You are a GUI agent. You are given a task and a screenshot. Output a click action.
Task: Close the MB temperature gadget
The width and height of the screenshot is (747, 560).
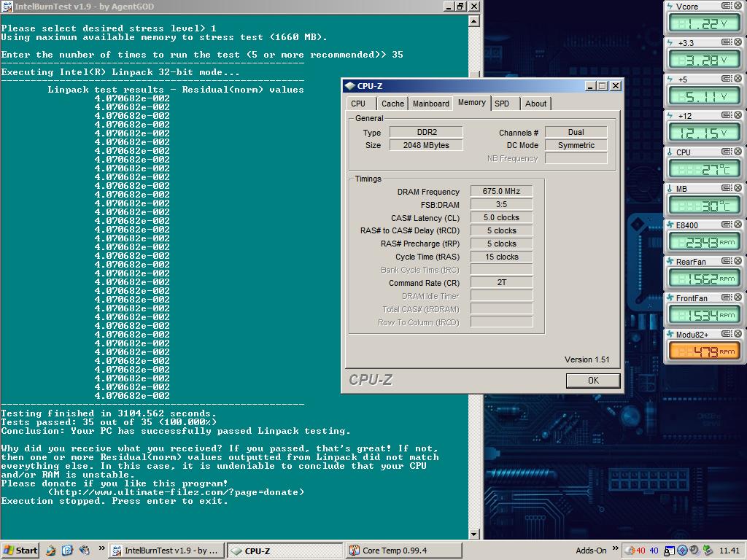click(x=738, y=188)
